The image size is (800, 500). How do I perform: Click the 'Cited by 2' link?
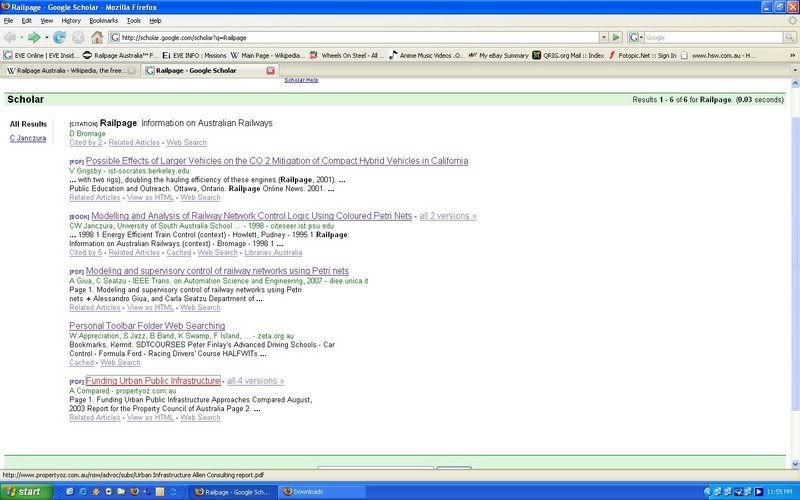86,143
